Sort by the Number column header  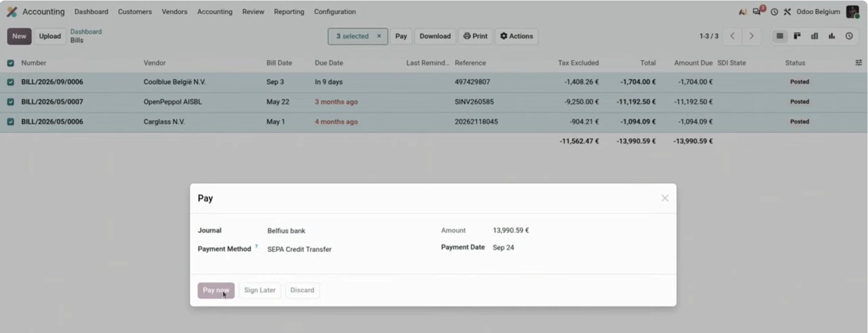pos(34,63)
